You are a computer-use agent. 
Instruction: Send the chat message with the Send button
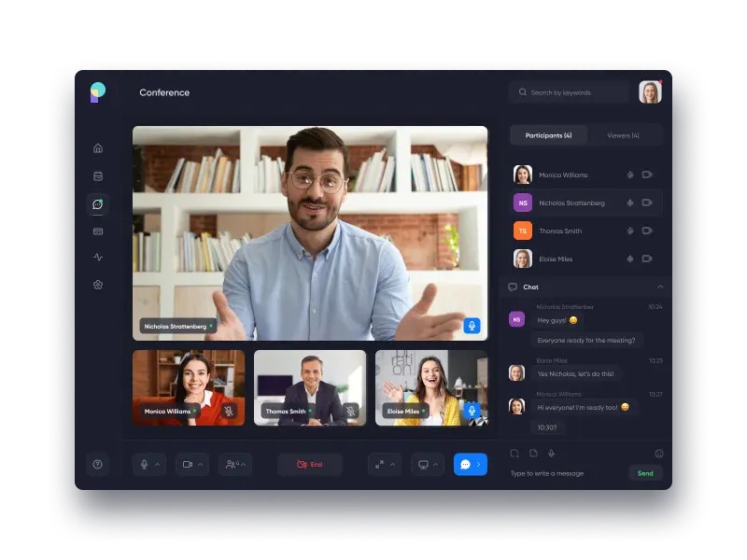tap(645, 473)
